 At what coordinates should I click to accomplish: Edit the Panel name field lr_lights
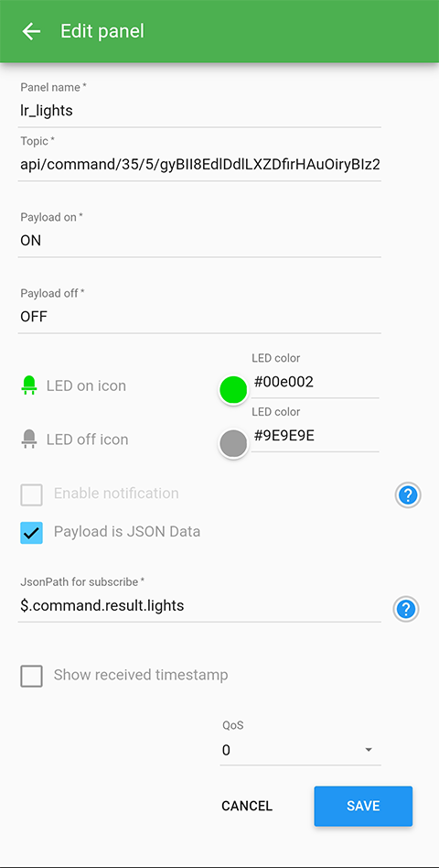click(199, 111)
